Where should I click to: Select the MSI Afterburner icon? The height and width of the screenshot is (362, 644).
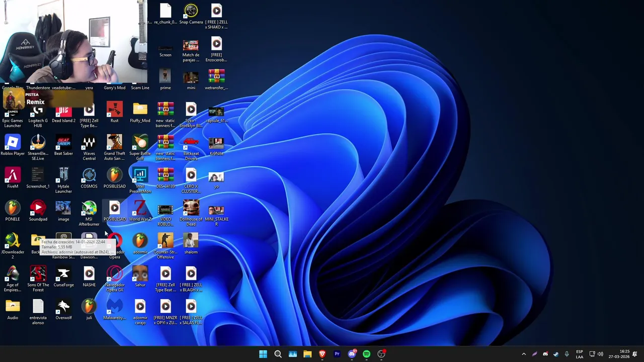click(x=89, y=214)
